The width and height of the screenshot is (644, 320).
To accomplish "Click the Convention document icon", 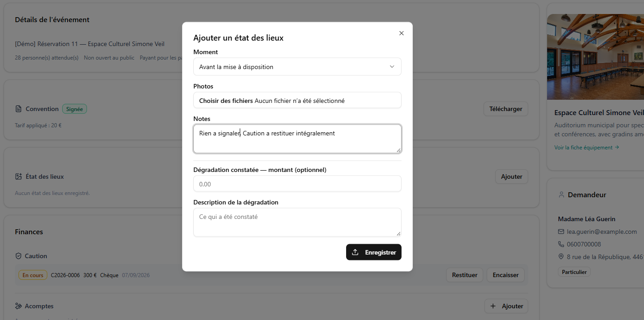I will click(x=18, y=109).
